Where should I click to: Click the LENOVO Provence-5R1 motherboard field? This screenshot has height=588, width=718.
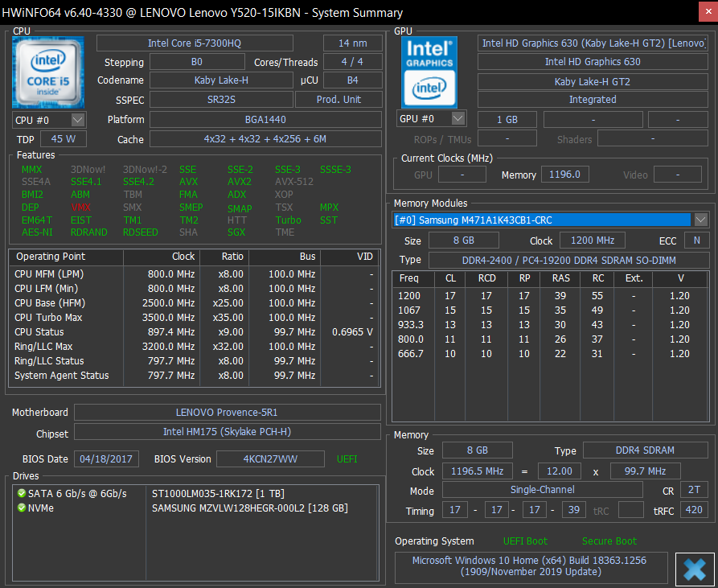click(227, 412)
